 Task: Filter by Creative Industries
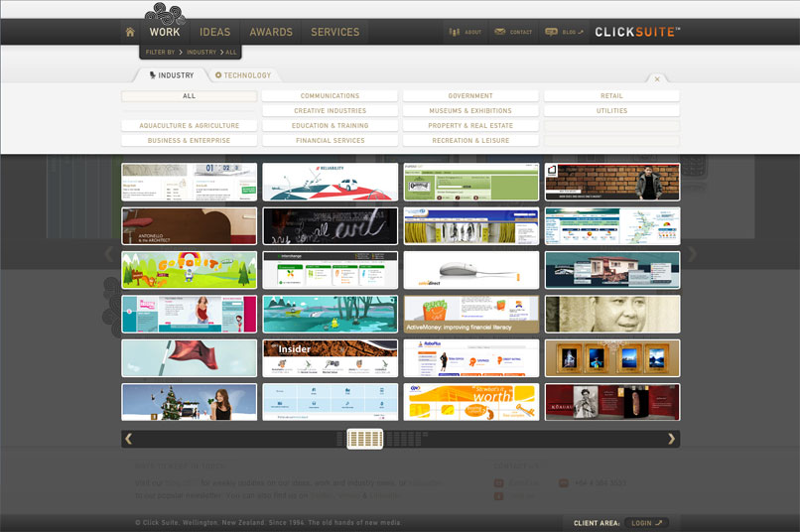[331, 111]
